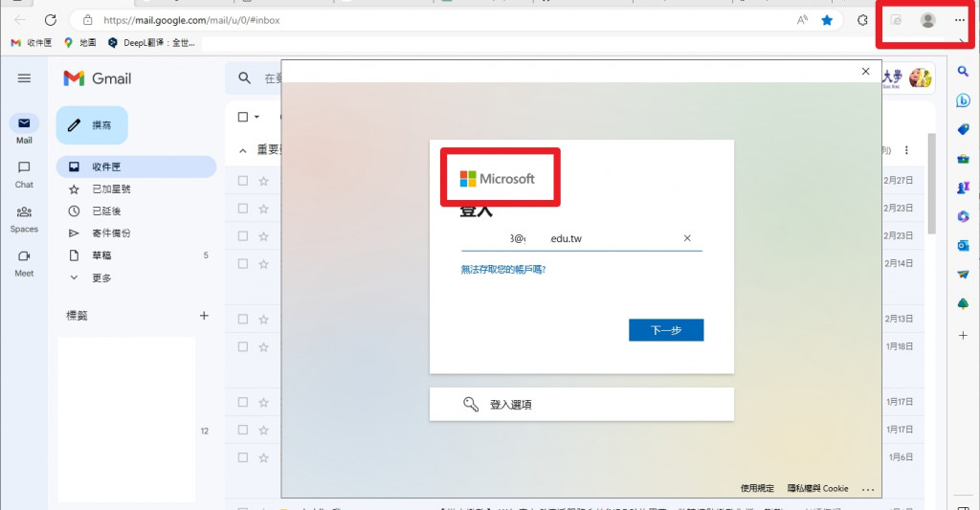
Task: Clear the email field with its X
Action: tap(687, 238)
